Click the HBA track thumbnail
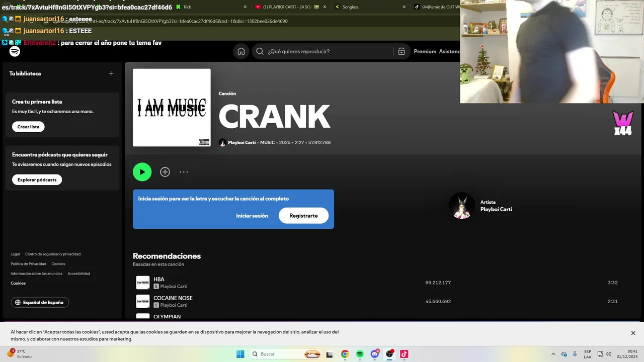 [143, 283]
